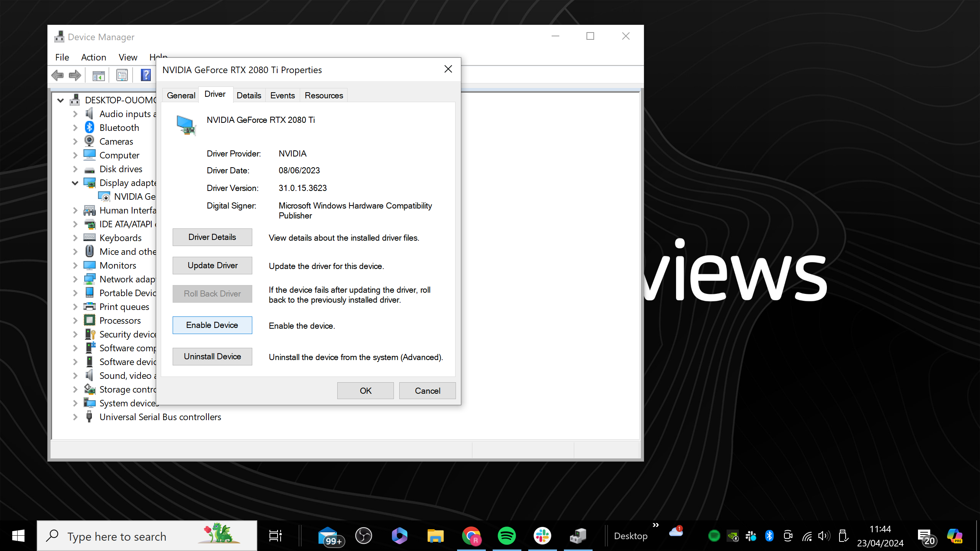Image resolution: width=980 pixels, height=551 pixels.
Task: Collapse the Display adapters category
Action: coord(75,183)
